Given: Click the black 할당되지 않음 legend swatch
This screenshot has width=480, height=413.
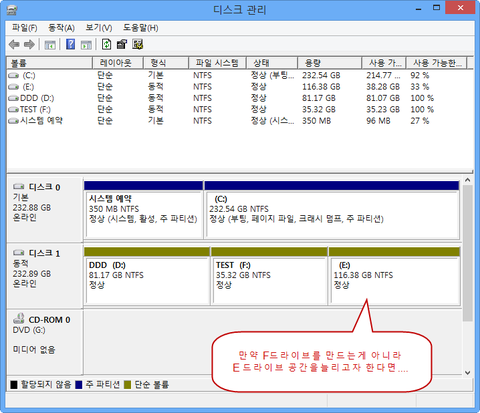Looking at the screenshot, I should coord(14,385).
